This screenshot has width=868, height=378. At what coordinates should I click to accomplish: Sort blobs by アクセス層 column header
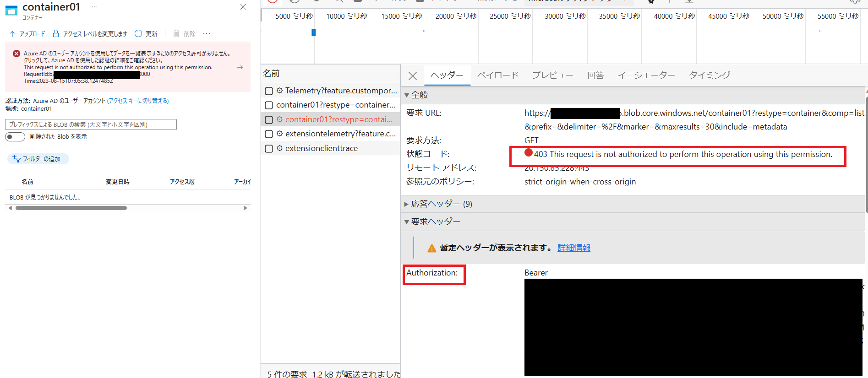pos(182,182)
